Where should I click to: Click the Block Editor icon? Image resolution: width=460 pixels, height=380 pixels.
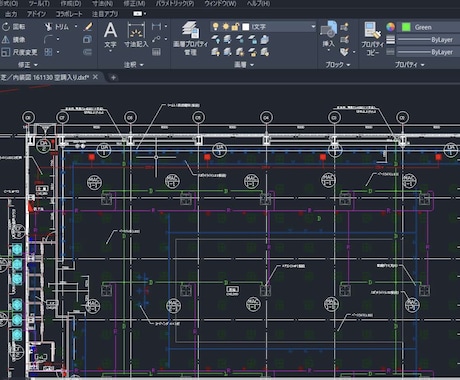[345, 39]
